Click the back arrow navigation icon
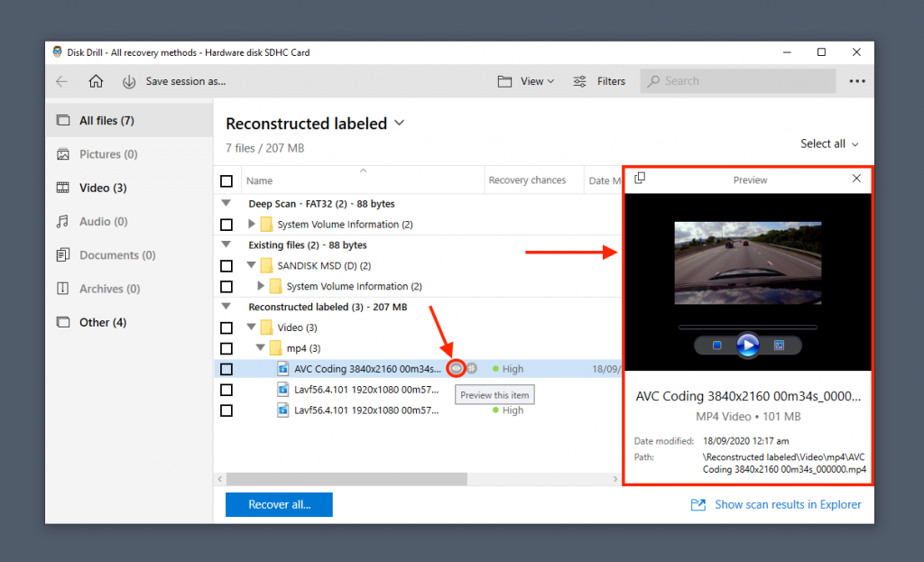The height and width of the screenshot is (562, 924). pos(60,80)
